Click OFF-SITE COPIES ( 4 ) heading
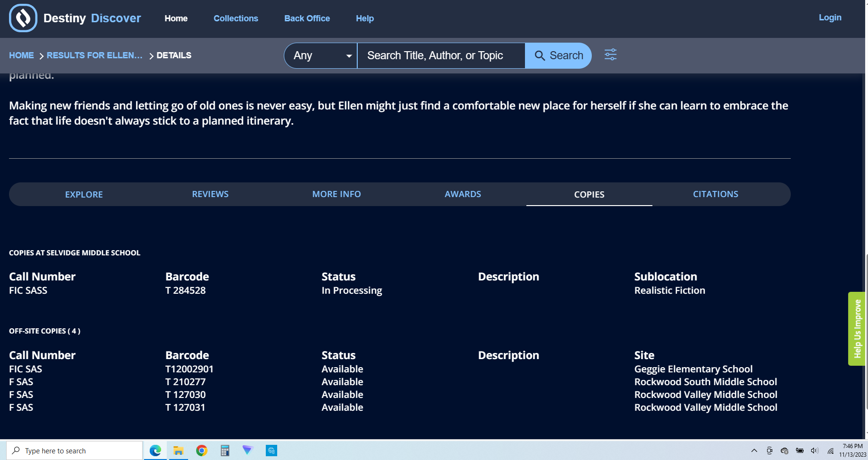Screen dimensions: 868x460 45,331
